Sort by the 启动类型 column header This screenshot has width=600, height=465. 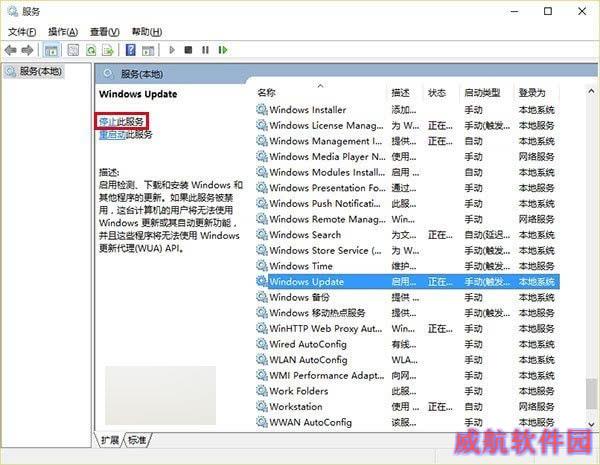482,93
